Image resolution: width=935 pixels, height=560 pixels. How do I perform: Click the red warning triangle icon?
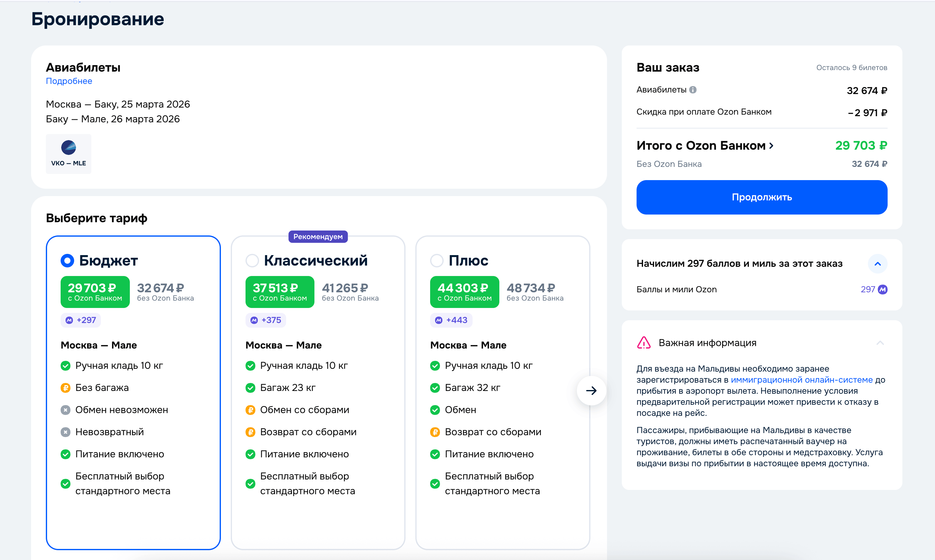coord(644,343)
